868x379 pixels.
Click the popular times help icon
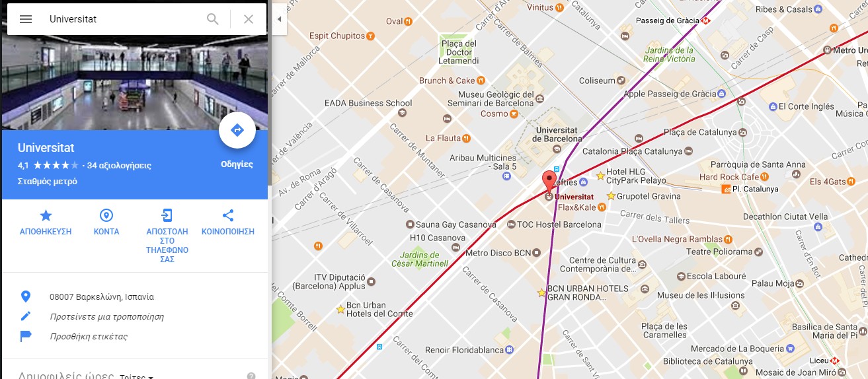coord(251,376)
